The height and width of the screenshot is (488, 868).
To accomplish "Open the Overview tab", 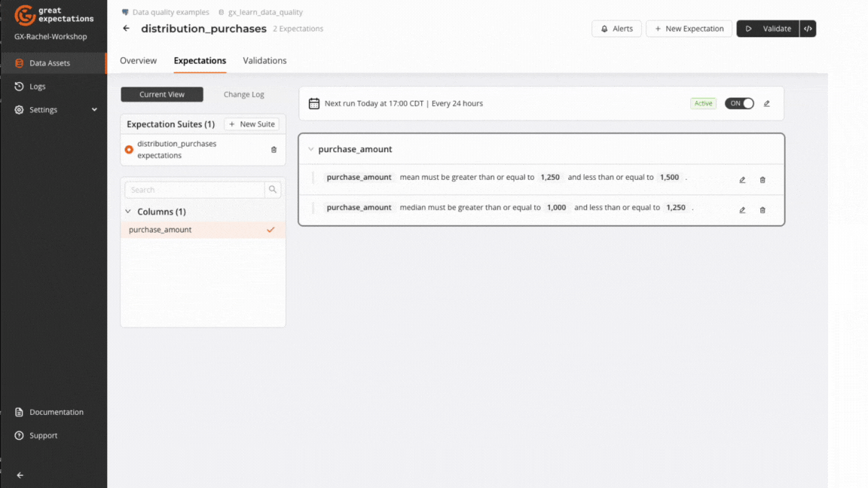I will [138, 61].
